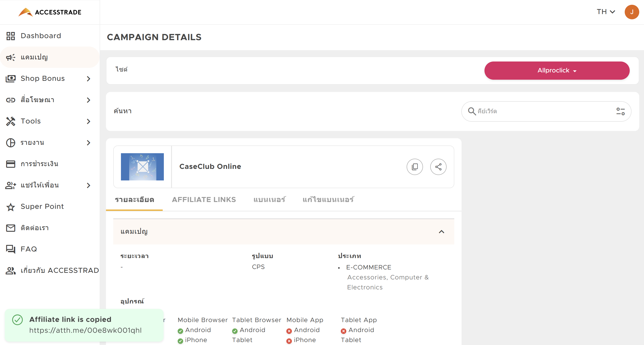644x345 pixels.
Task: Open เกี่ยวกับ ACCESSTRADE page
Action: point(50,271)
